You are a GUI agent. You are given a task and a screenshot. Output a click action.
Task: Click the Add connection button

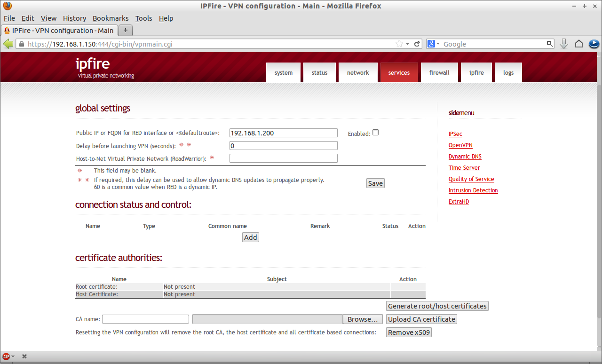251,237
